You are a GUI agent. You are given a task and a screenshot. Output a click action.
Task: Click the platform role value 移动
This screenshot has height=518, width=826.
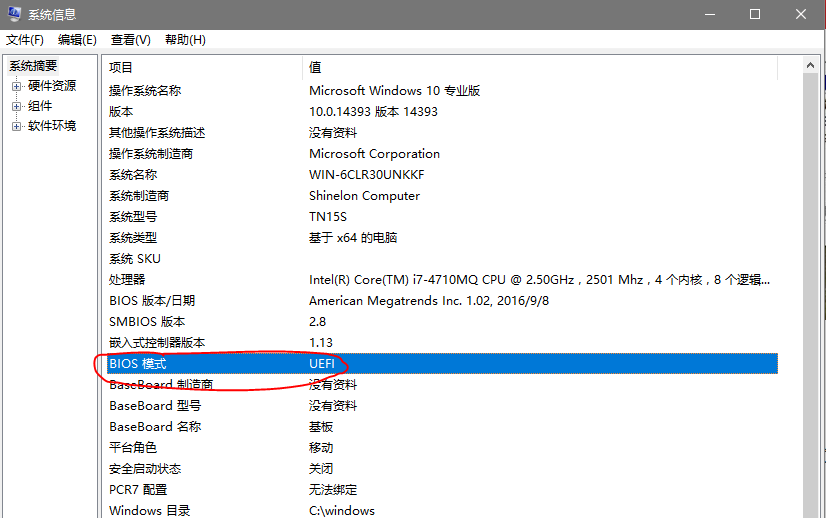coord(321,448)
